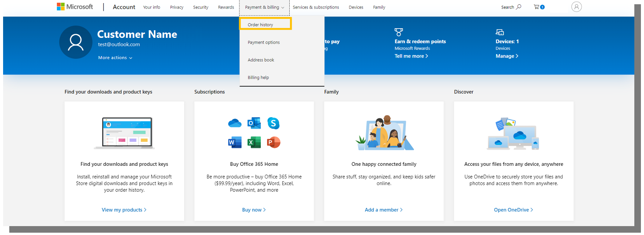Screen dimensions: 644x235
Task: Choose Payment options in the dropdown
Action: click(x=264, y=43)
